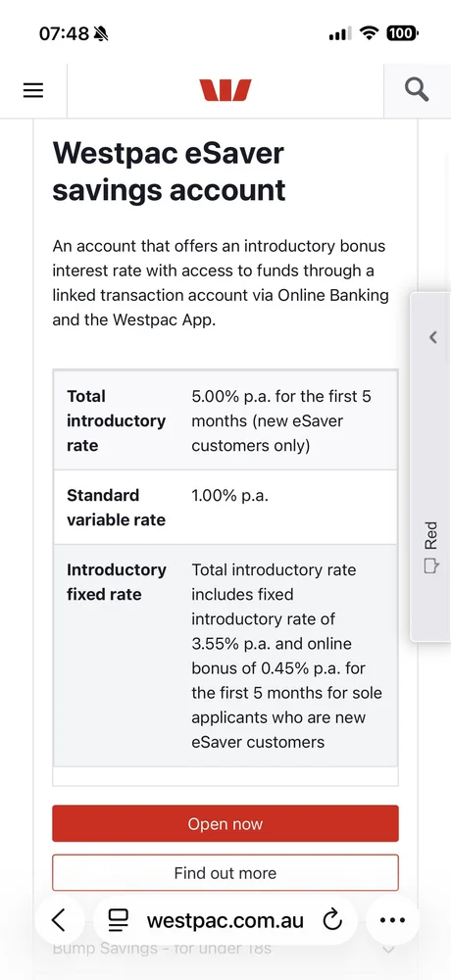Viewport: 451px width, 980px height.
Task: Tap the Bump Savings accordion item
Action: 225,950
